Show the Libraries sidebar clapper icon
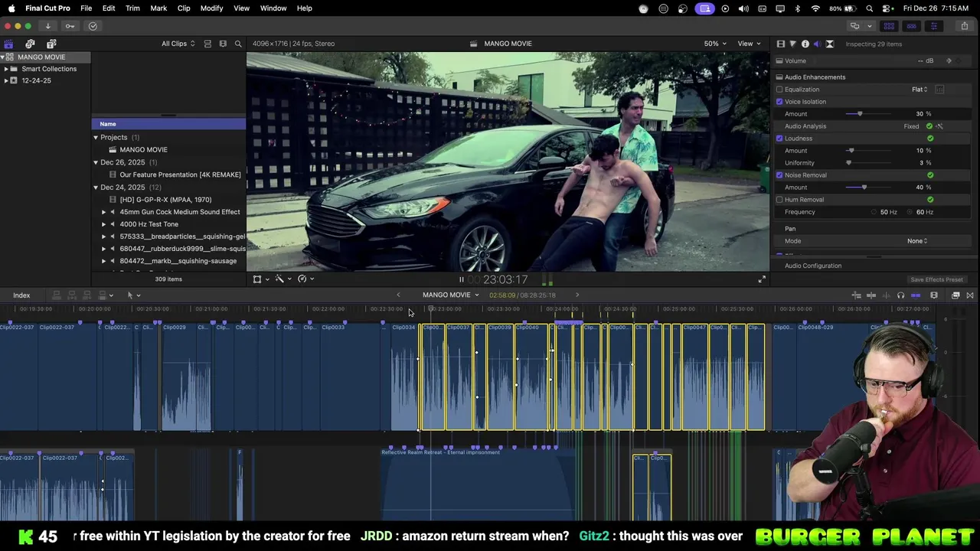980x551 pixels. 8,44
